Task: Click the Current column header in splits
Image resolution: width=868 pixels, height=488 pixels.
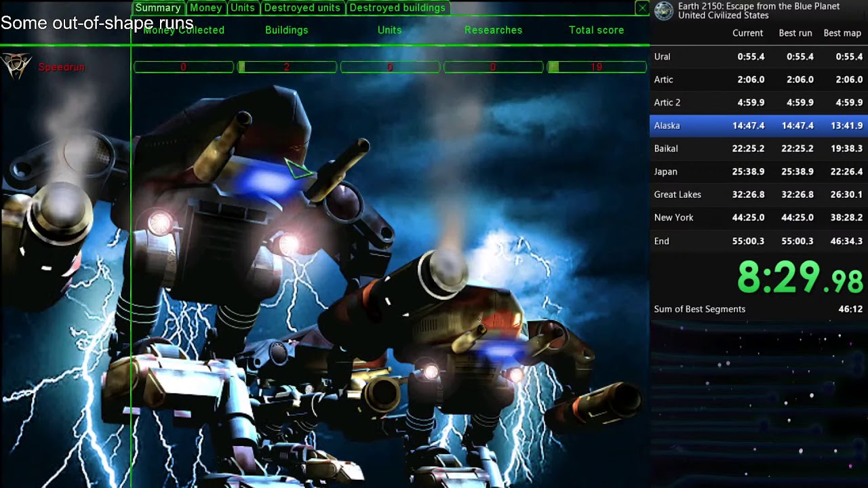Action: click(x=747, y=33)
